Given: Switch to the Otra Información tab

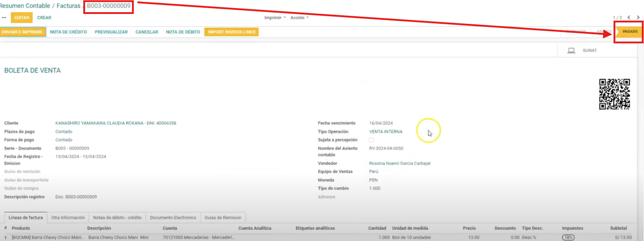Looking at the screenshot, I should point(68,218).
